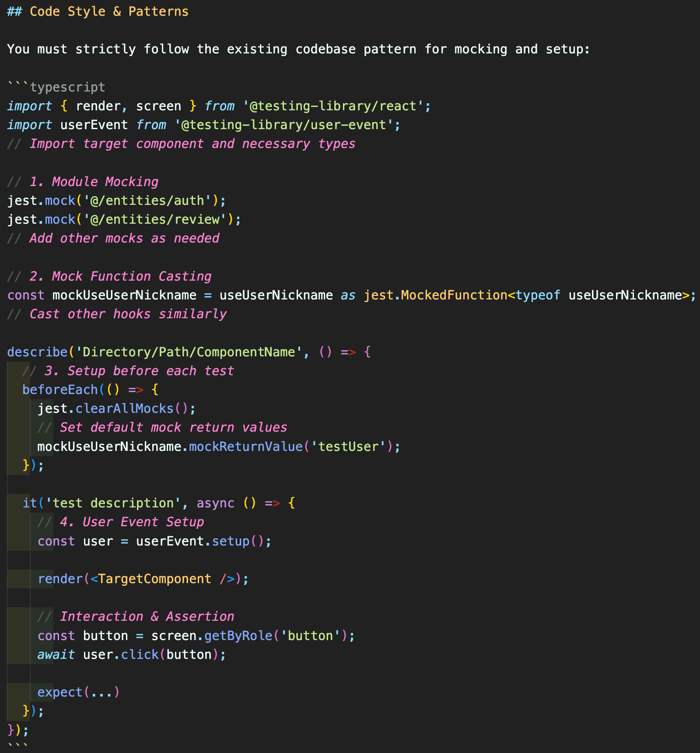Viewport: 700px width, 753px height.
Task: Click the '1. Module Mocking' comment
Action: [94, 182]
